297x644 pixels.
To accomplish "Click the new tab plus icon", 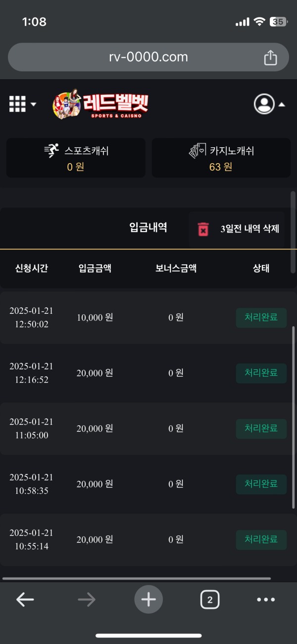I will pos(148,599).
